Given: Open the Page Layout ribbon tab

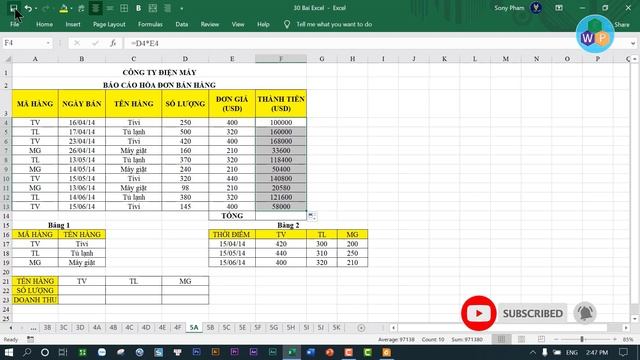Looking at the screenshot, I should click(109, 24).
